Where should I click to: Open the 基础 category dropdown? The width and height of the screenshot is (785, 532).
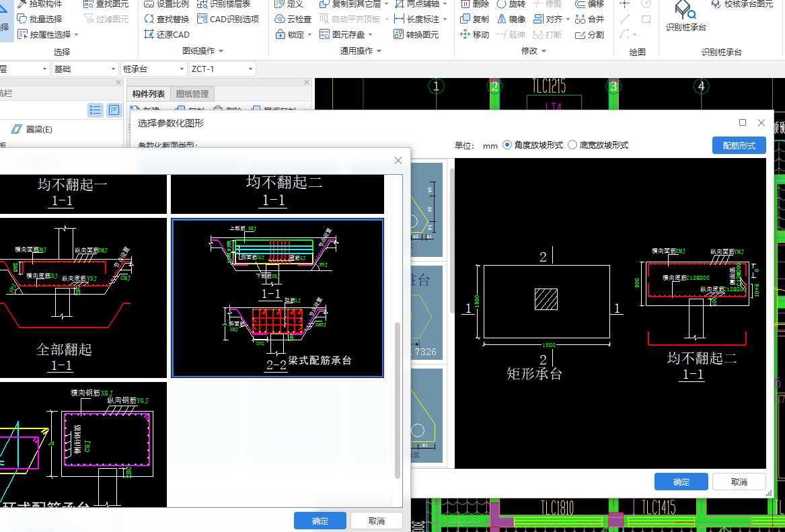85,69
